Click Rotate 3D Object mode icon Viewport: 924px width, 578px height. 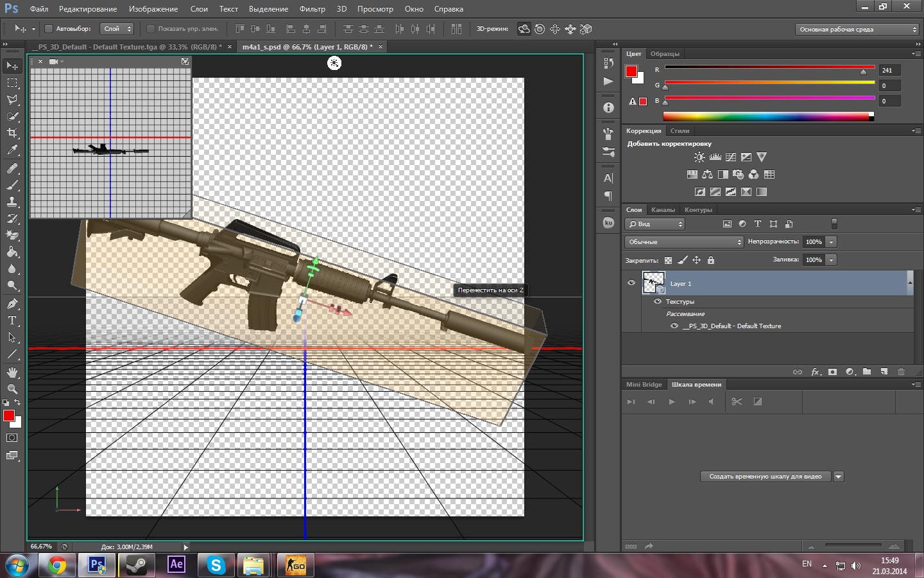point(524,29)
